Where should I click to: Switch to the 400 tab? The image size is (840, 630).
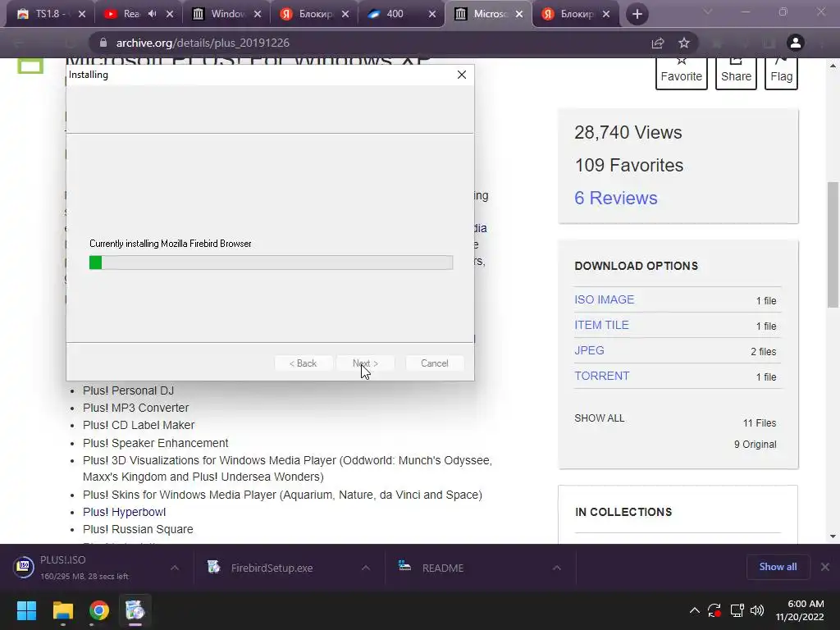click(394, 14)
